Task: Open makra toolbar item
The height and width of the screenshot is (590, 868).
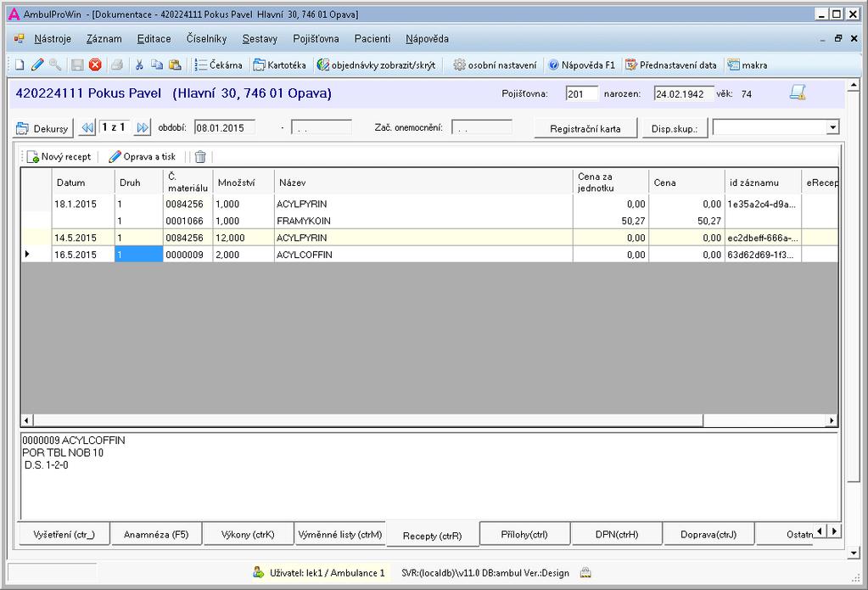Action: click(x=748, y=65)
